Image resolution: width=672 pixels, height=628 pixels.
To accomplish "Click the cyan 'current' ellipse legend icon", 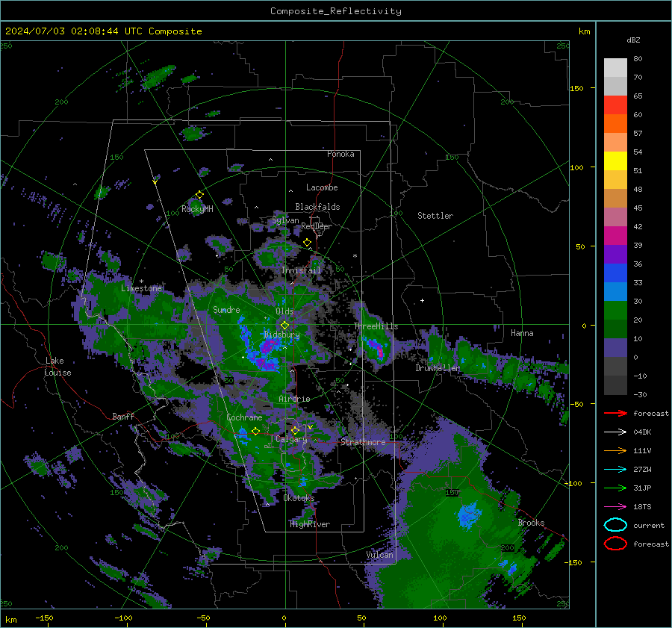I will (x=615, y=525).
